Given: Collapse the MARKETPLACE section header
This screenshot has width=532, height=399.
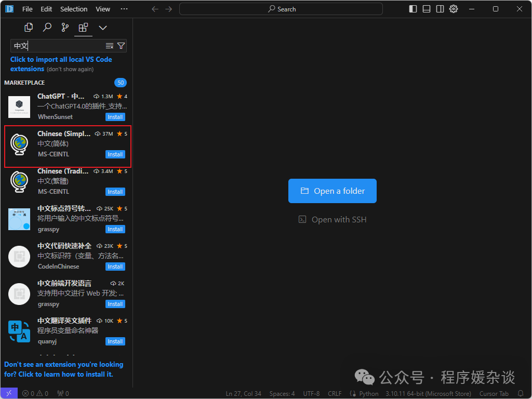Looking at the screenshot, I should click(25, 83).
